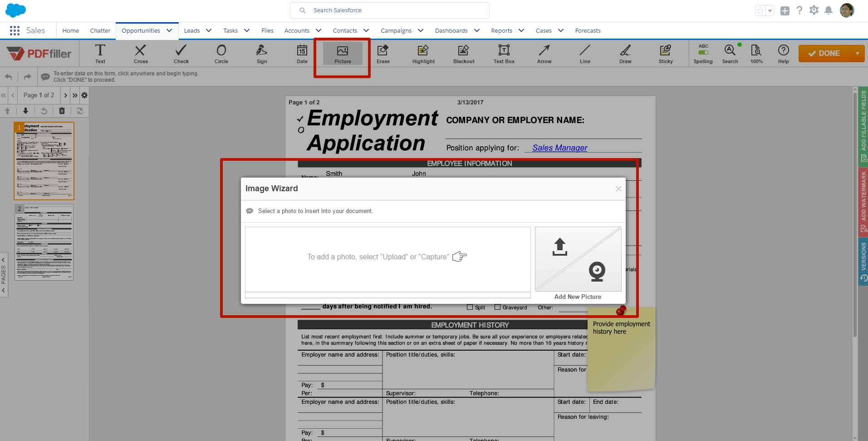Expand the Reports tab dropdown
Image resolution: width=868 pixels, height=441 pixels.
[521, 30]
